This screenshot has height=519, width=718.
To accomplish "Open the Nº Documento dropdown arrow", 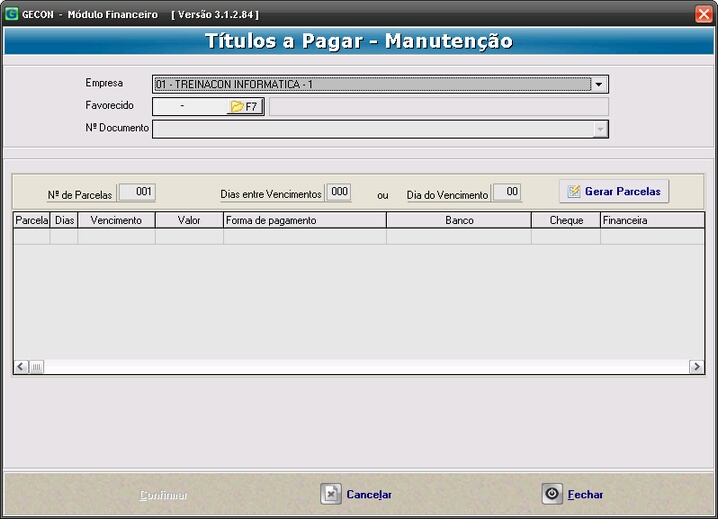I will pos(600,130).
